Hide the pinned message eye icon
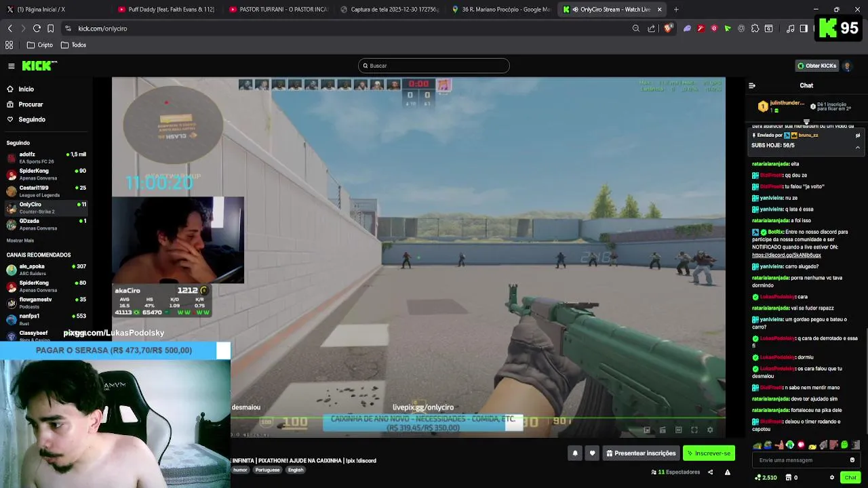This screenshot has width=868, height=488. click(858, 136)
